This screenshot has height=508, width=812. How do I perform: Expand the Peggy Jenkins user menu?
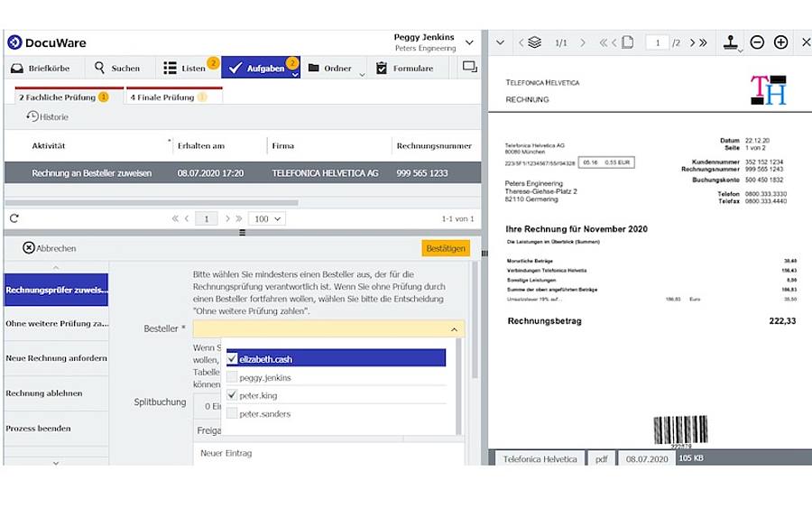(x=470, y=42)
